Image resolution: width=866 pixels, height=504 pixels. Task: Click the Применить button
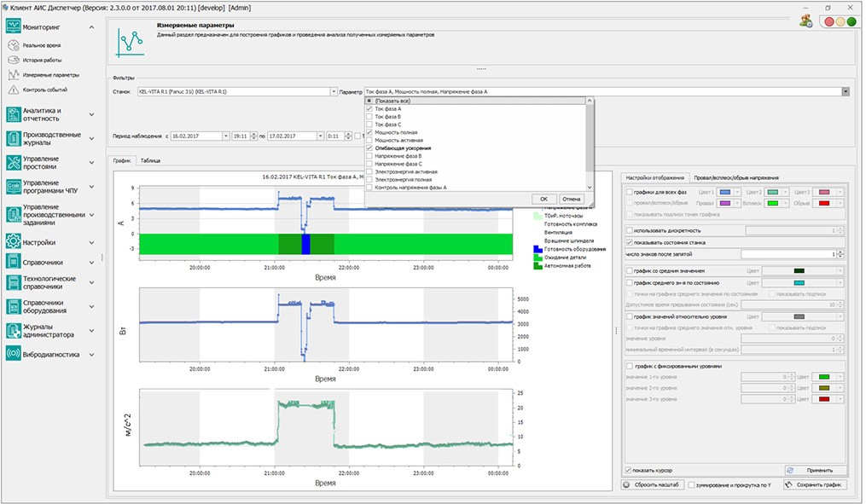coord(815,471)
